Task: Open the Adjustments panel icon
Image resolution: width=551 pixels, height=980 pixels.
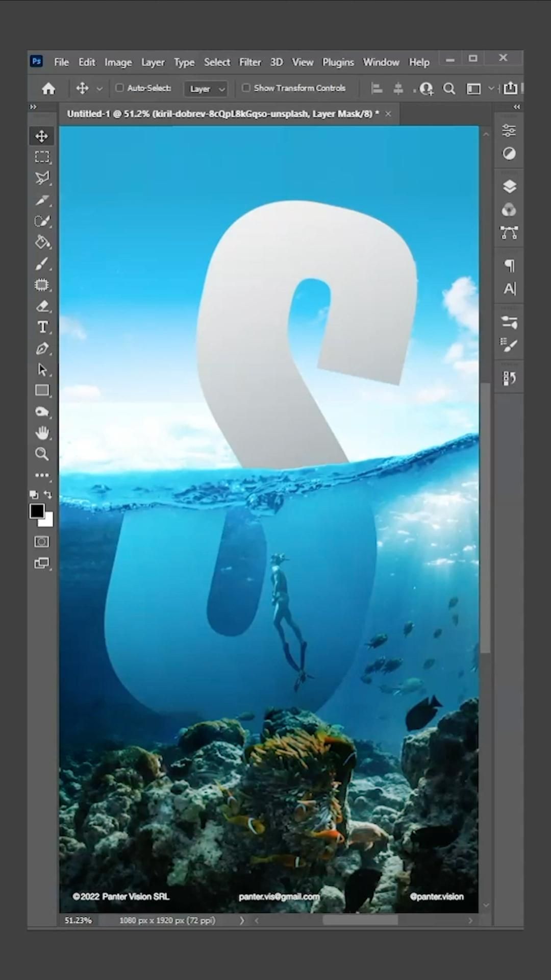Action: point(509,154)
